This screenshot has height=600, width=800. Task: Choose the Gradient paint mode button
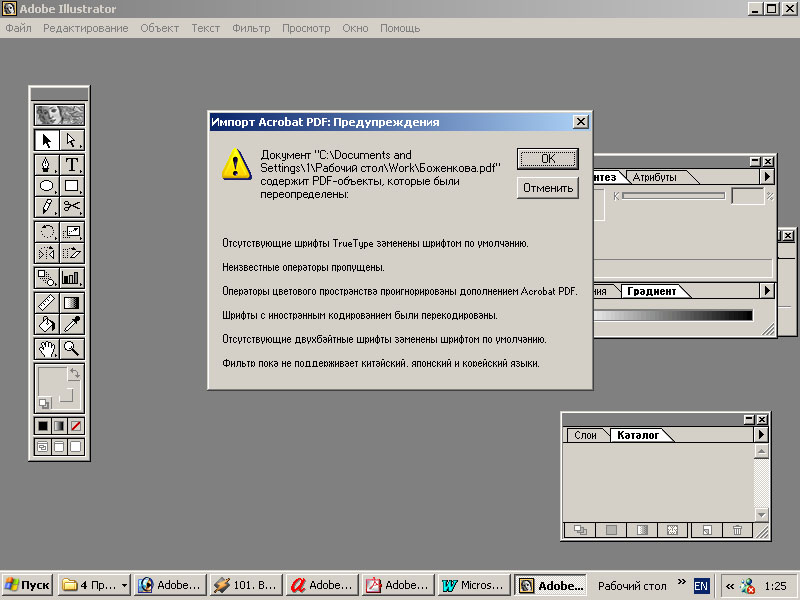click(59, 426)
